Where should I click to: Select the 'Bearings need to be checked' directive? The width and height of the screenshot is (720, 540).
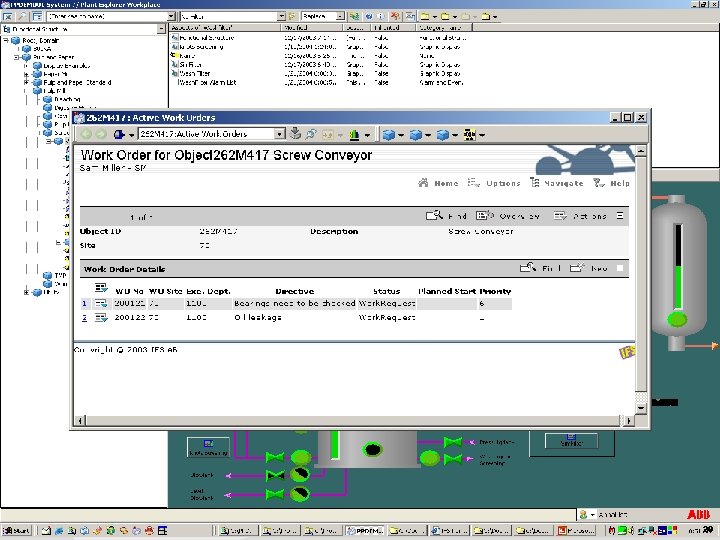[295, 304]
